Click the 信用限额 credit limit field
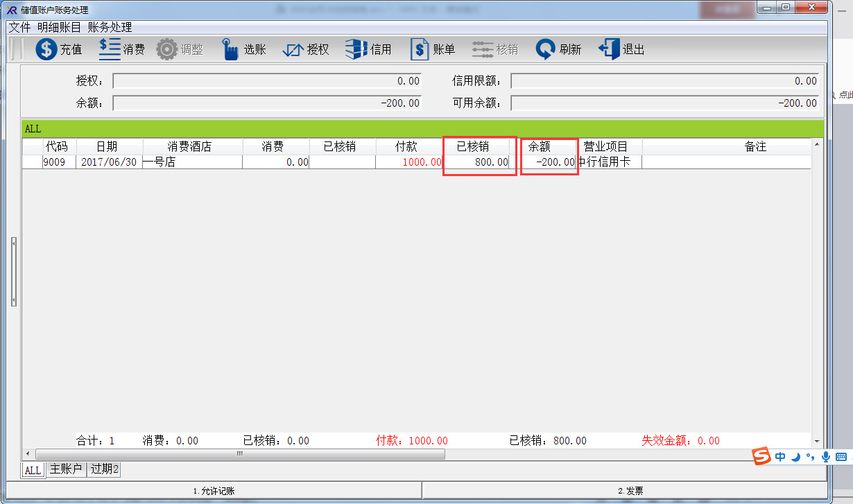The height and width of the screenshot is (504, 853). click(x=664, y=81)
